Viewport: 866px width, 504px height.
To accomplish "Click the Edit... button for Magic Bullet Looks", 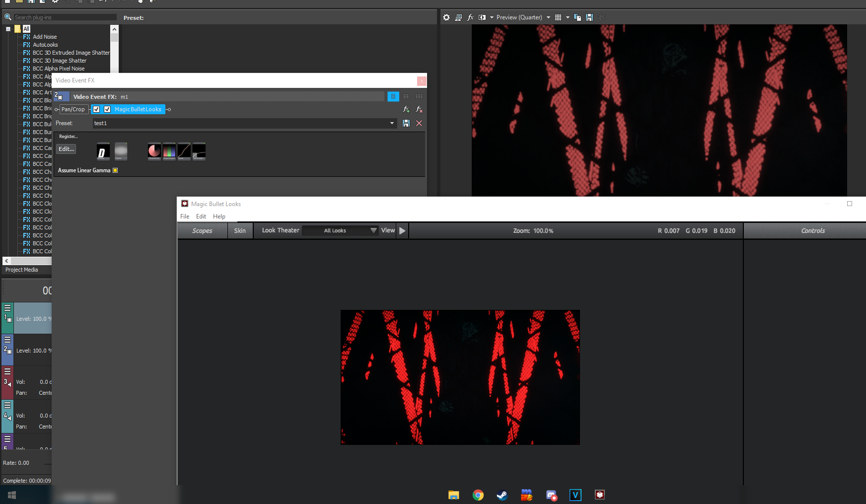I will pos(67,149).
